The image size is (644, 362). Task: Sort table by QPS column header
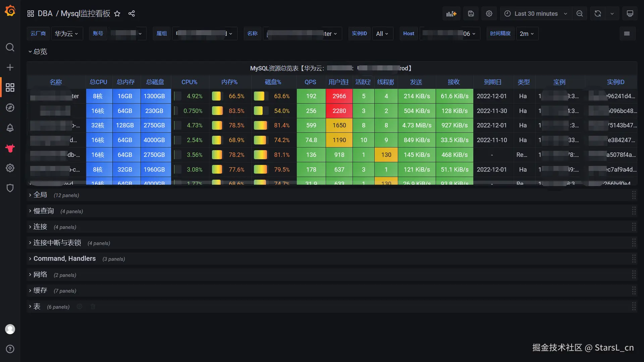[x=310, y=82]
